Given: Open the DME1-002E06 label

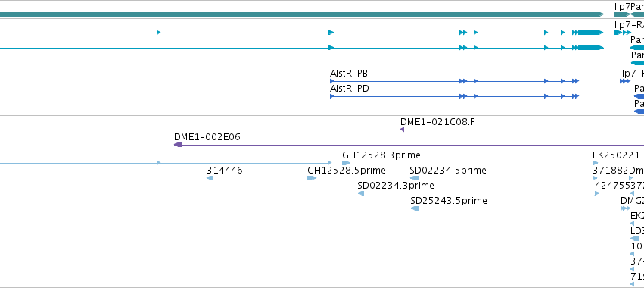Looking at the screenshot, I should 207,137.
